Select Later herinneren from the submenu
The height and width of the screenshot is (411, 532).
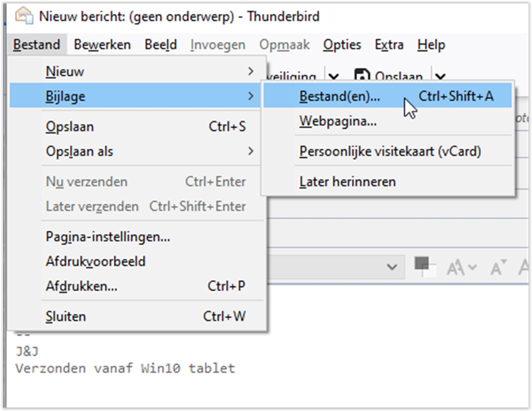347,182
